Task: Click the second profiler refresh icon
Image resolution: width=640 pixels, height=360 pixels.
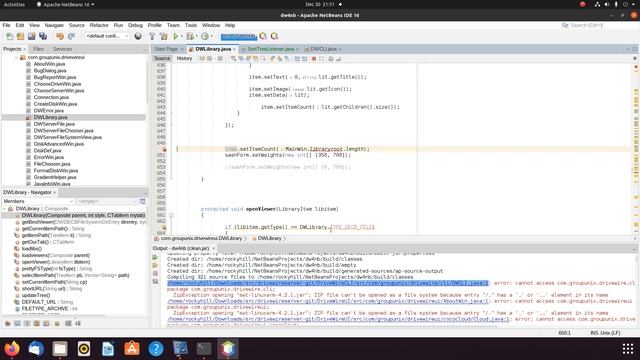Action: coord(275,36)
